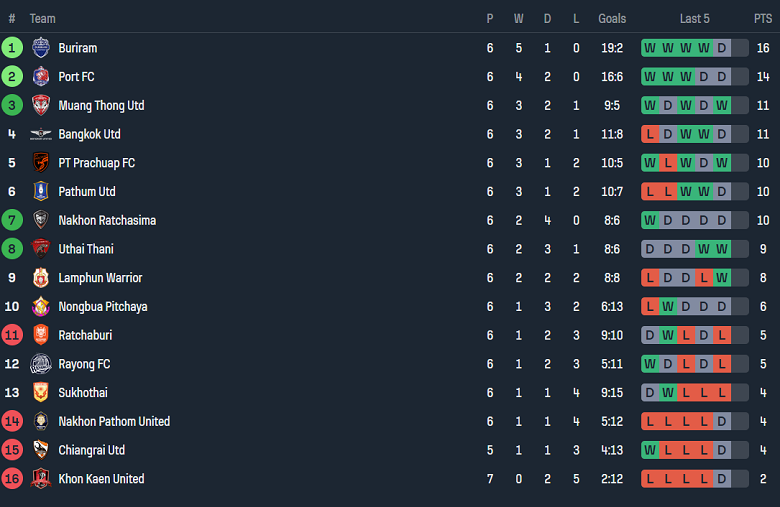780x507 pixels.
Task: Select the Sukhothai team name
Action: click(83, 393)
